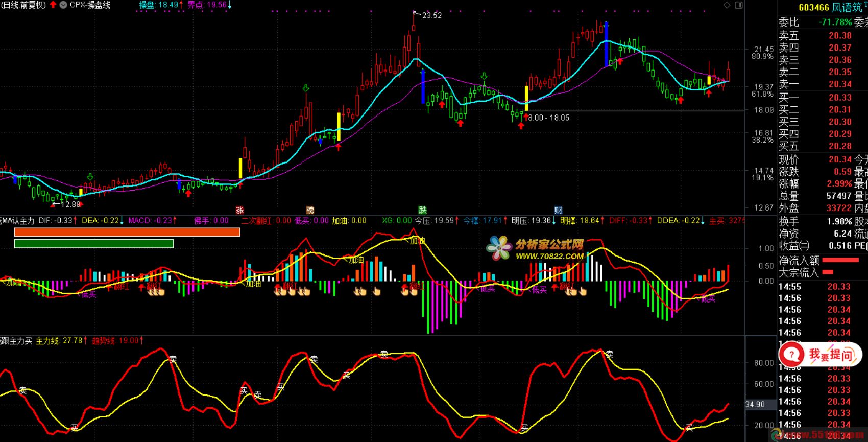Click the 14:55 trade tick row
868x442 pixels.
[815, 287]
